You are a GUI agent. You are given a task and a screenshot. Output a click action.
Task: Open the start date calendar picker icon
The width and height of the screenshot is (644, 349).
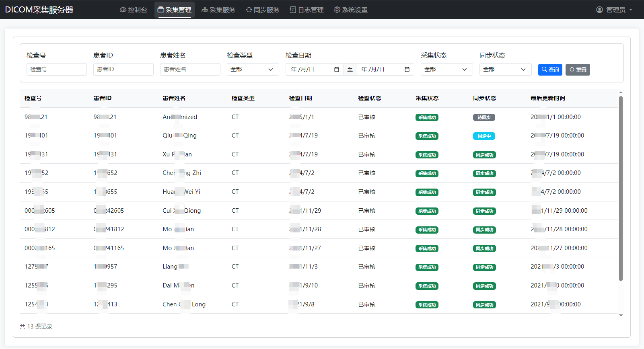(337, 70)
